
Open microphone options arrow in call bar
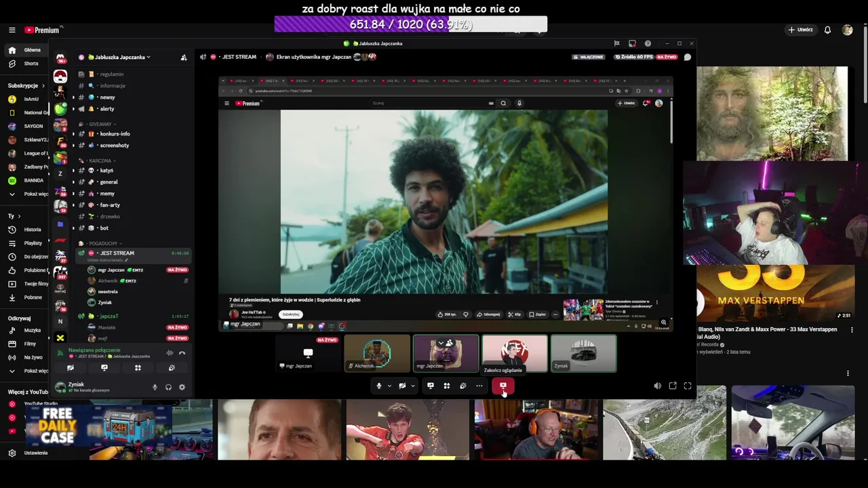click(x=389, y=386)
